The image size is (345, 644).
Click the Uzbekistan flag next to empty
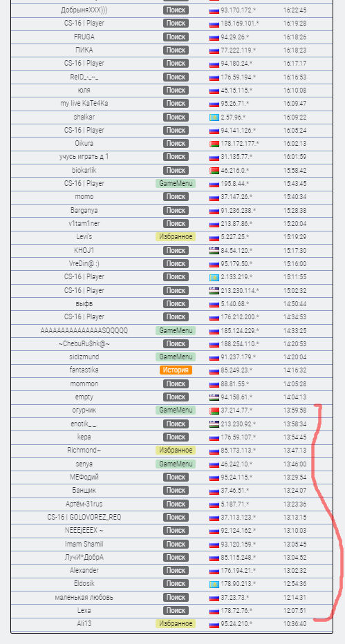tap(214, 397)
